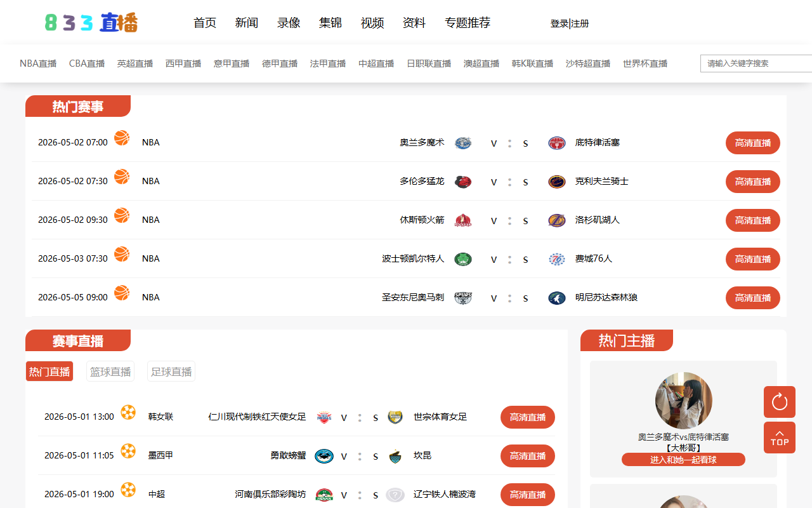Open the 德甲直播 category link
The height and width of the screenshot is (508, 812).
tap(280, 63)
